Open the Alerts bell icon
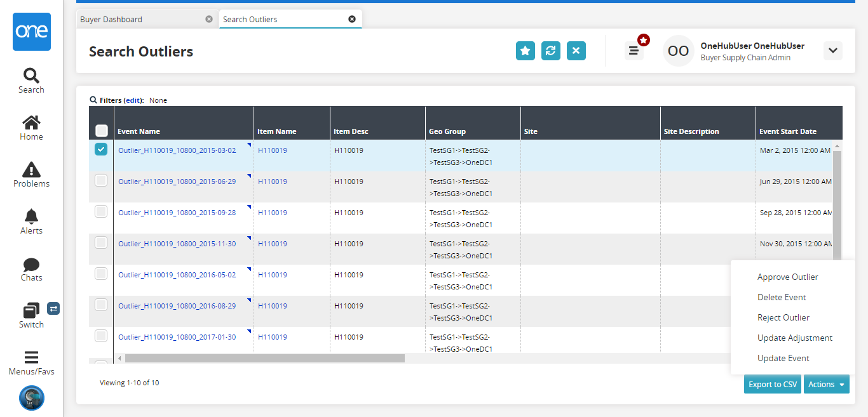868x417 pixels. [31, 222]
